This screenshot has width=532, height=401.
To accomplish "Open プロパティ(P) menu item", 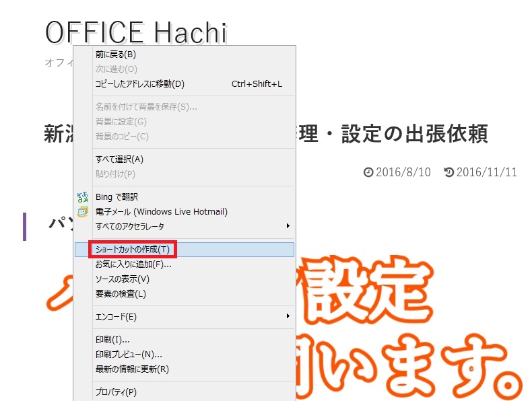I will 185,392.
